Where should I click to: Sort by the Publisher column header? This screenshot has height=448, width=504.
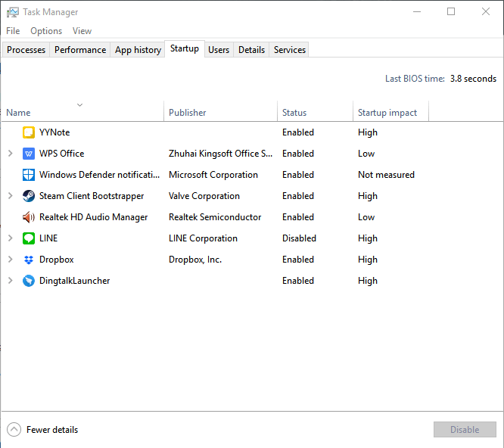pos(220,111)
